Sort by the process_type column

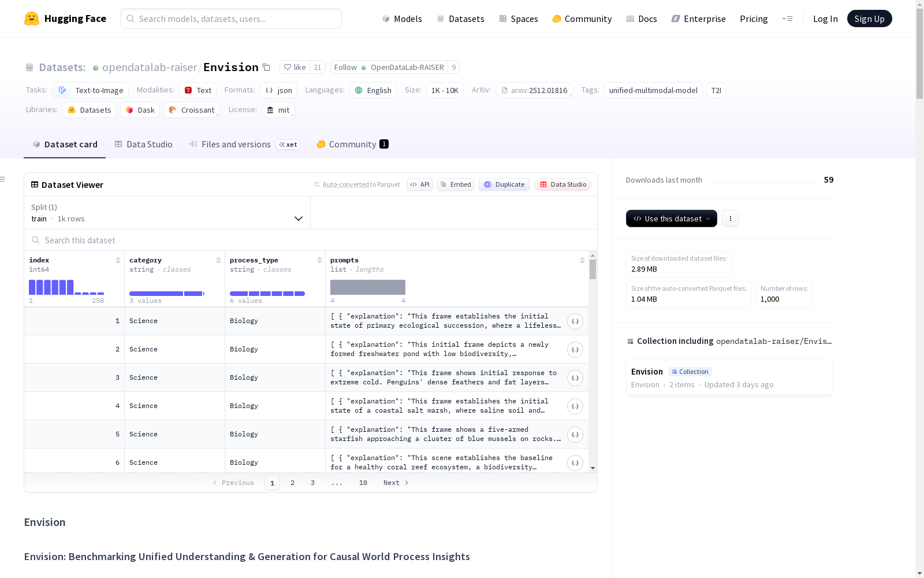(319, 260)
